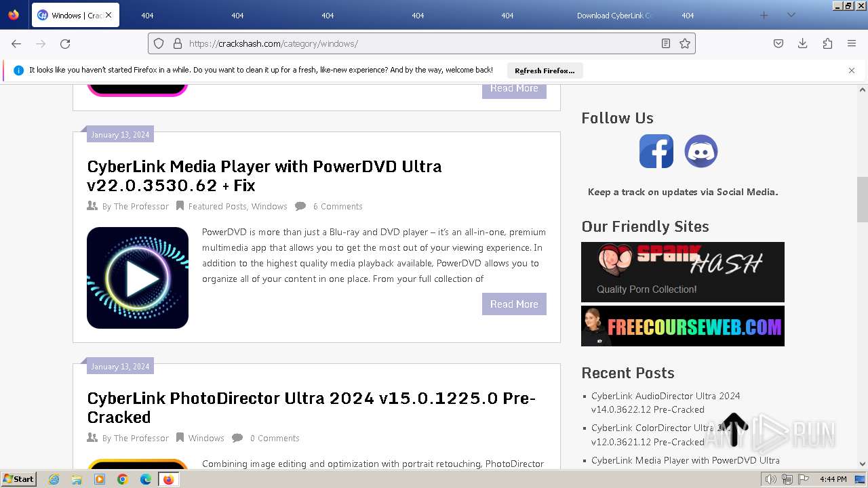Click the January 13, 2024 date on PowerDVD post

(x=120, y=135)
